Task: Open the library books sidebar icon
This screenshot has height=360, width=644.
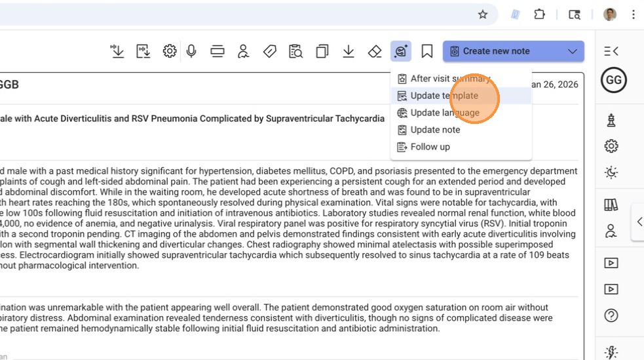Action: tap(611, 205)
